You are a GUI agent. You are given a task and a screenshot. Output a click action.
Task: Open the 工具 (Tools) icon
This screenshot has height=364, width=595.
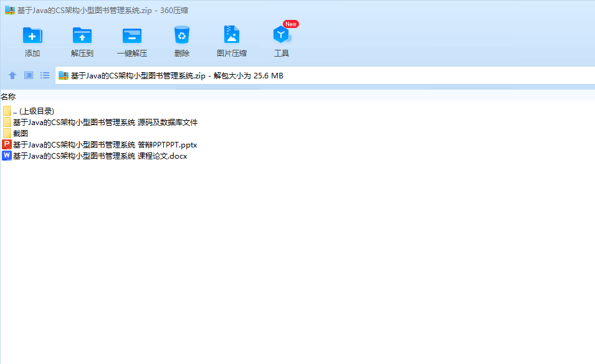coord(282,35)
